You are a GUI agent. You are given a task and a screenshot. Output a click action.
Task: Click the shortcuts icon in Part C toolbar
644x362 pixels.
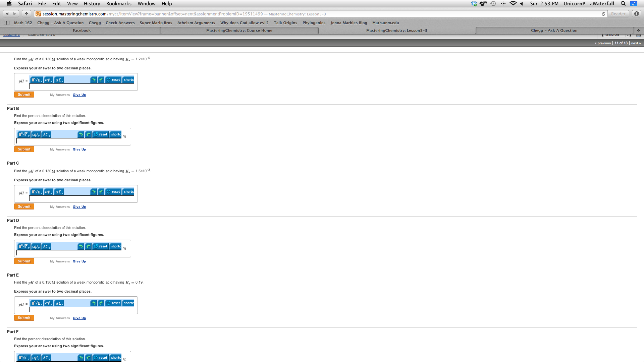tap(129, 191)
